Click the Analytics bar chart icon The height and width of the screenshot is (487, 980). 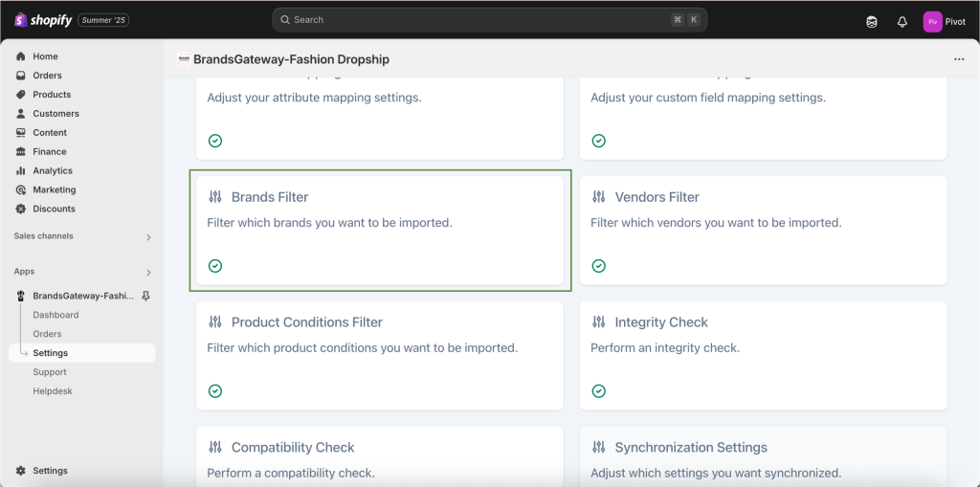click(21, 170)
